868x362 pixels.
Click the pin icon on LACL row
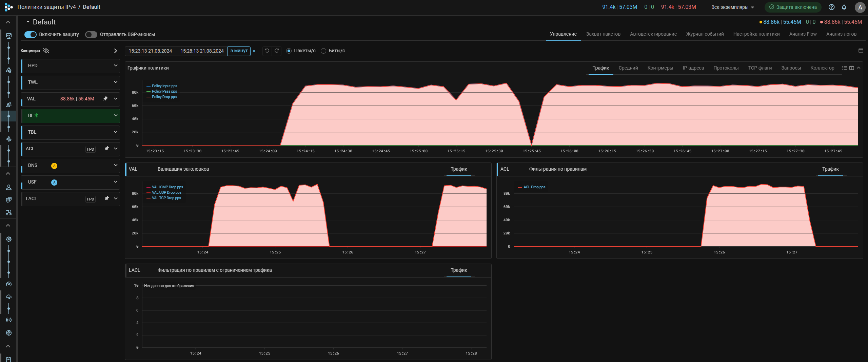click(x=107, y=198)
